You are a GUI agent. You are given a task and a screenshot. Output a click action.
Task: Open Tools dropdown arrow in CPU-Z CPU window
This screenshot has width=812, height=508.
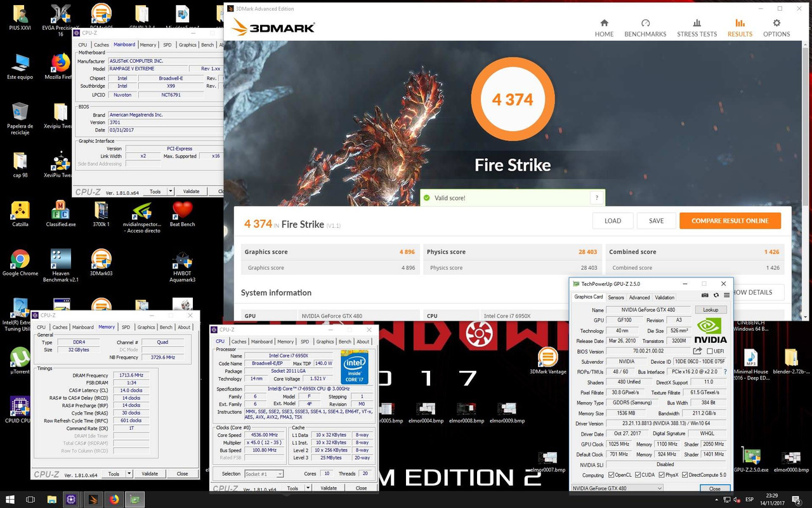point(308,488)
